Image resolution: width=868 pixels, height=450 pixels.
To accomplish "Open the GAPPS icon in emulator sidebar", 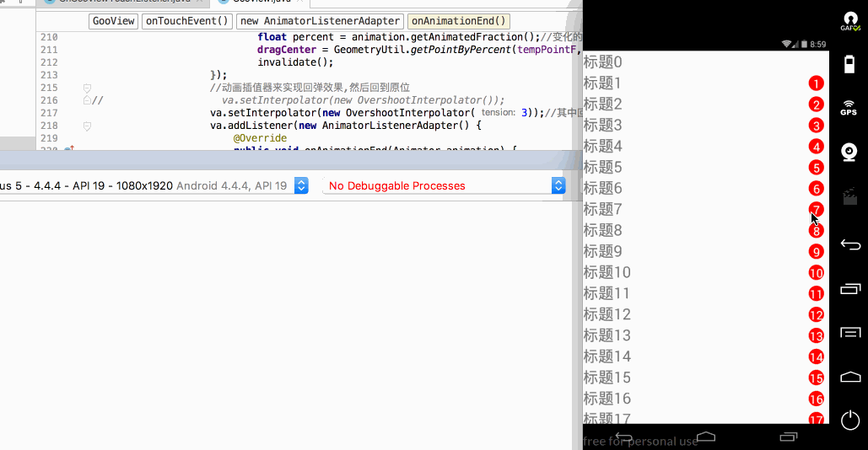I will pos(849,21).
